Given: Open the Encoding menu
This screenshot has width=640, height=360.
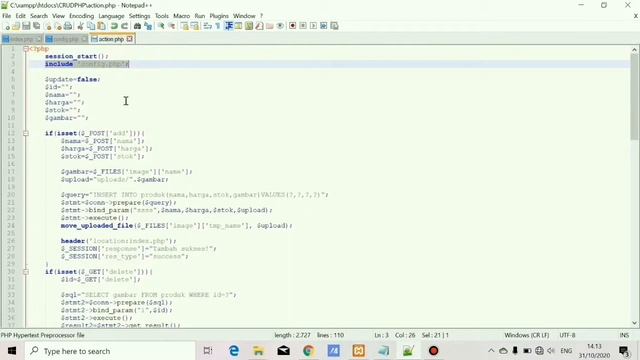Looking at the screenshot, I should pos(81,16).
